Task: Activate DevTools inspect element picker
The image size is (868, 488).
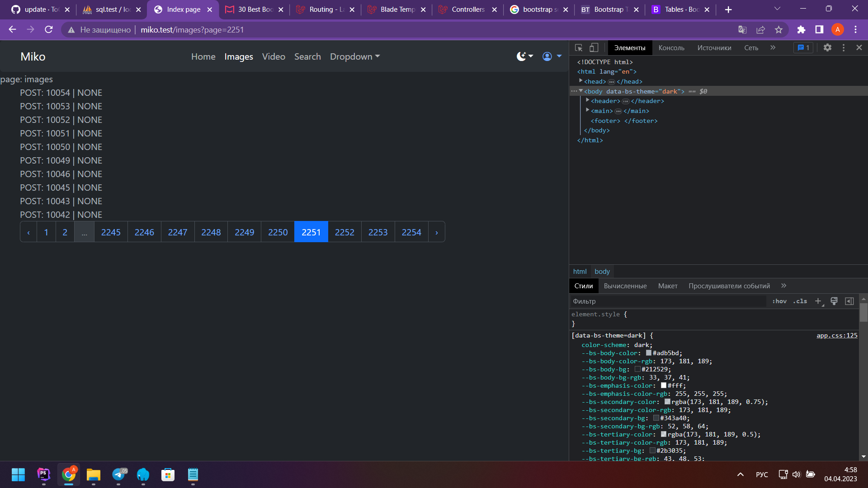Action: 579,47
